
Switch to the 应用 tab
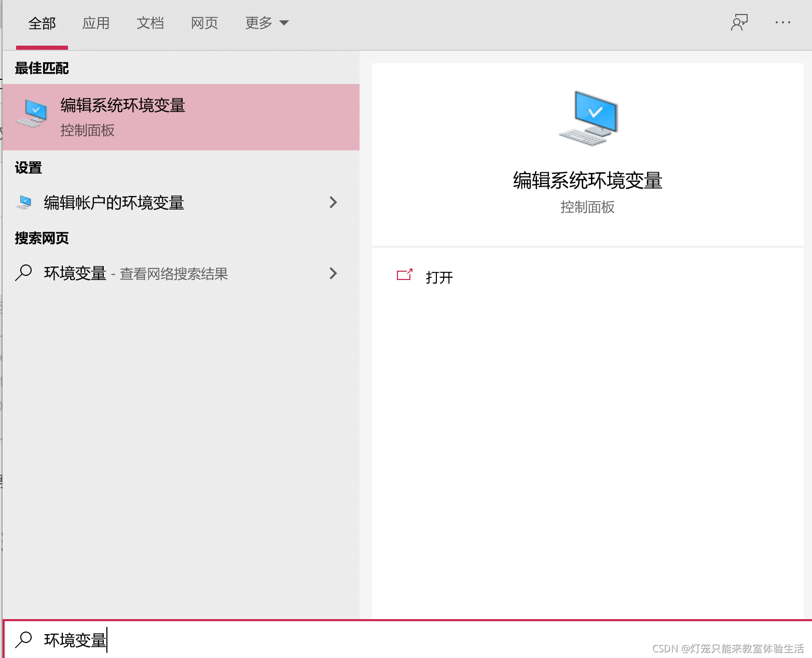click(96, 23)
